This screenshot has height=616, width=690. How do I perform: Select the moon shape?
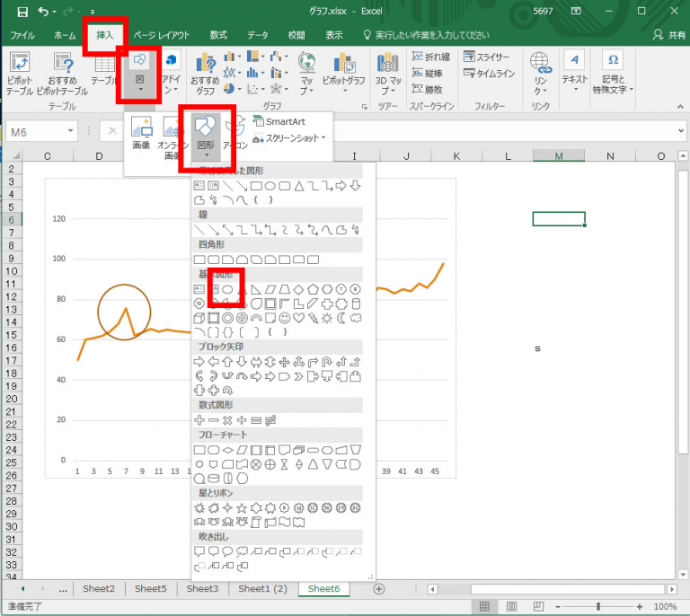tap(341, 318)
